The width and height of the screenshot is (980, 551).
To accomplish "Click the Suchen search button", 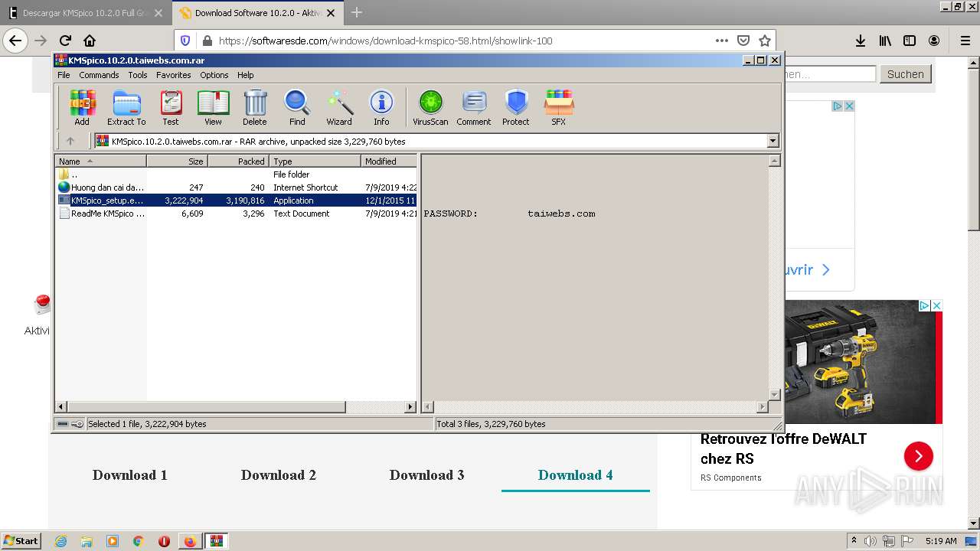I will click(x=906, y=74).
